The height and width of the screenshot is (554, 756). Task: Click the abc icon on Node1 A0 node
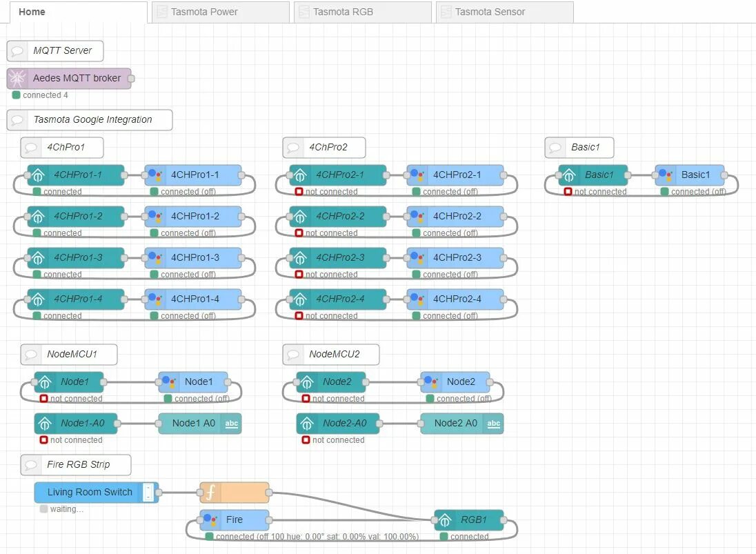pos(231,423)
